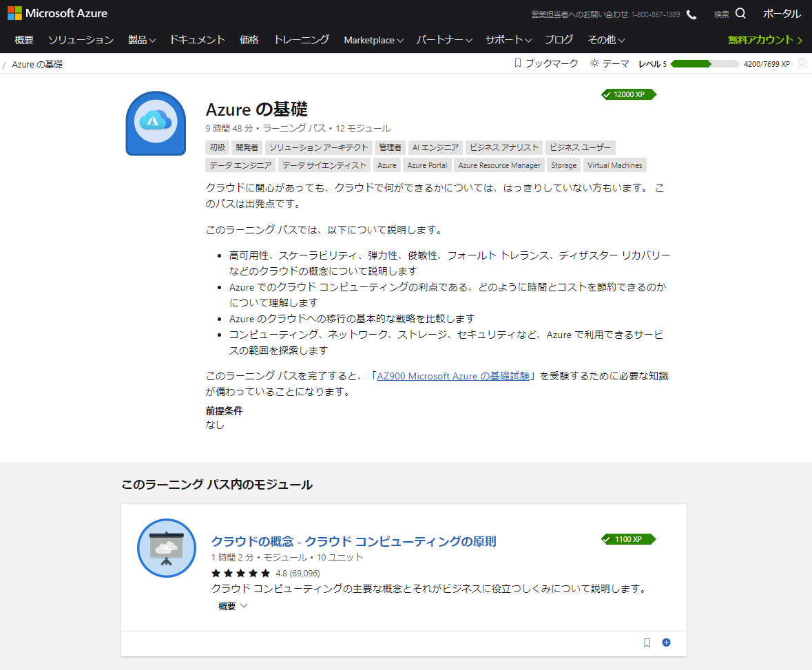
Task: Click the sales phone number 1-800-867-1389
Action: pos(656,14)
